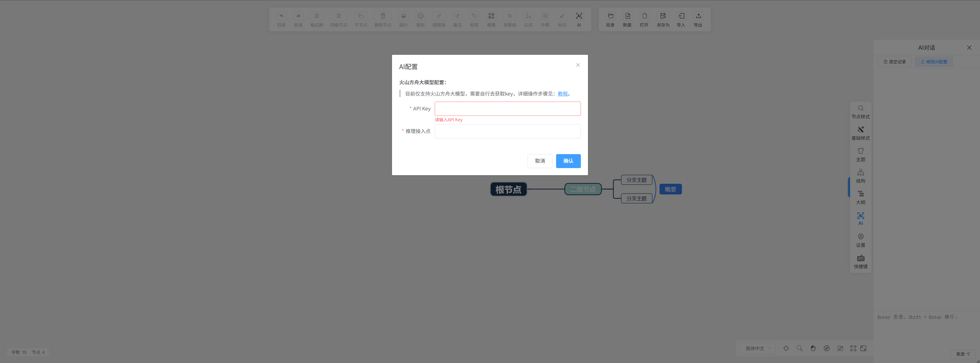This screenshot has width=980, height=363.
Task: Click the 确认 confirm button
Action: pyautogui.click(x=568, y=161)
